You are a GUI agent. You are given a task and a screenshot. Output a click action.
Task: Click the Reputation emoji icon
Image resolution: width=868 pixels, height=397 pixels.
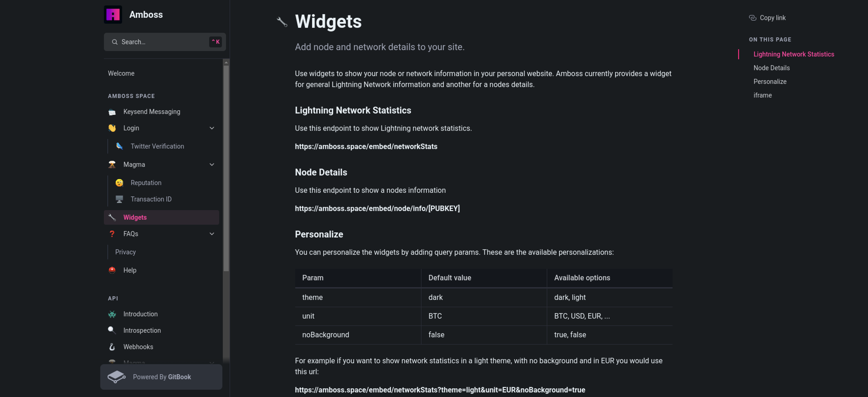click(119, 183)
